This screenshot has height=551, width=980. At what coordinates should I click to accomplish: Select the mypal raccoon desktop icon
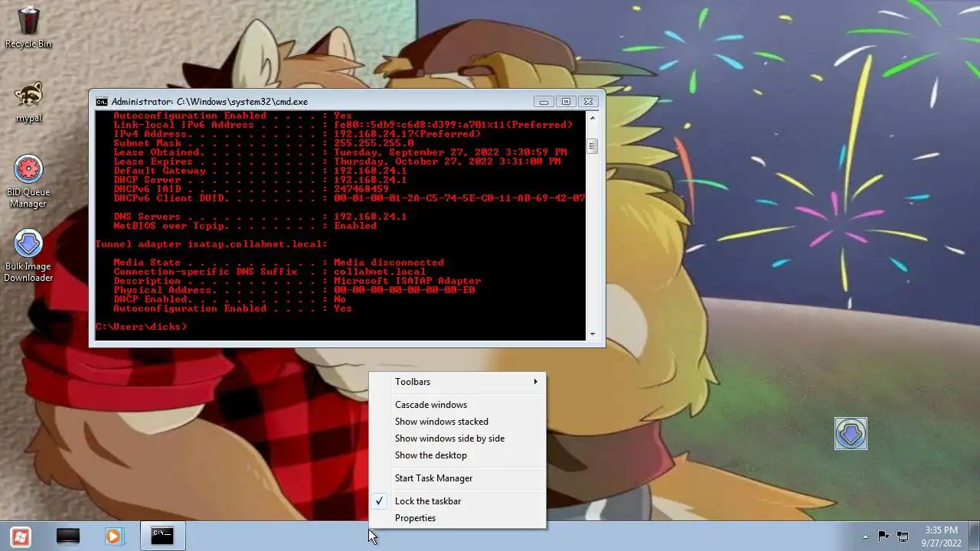[28, 103]
